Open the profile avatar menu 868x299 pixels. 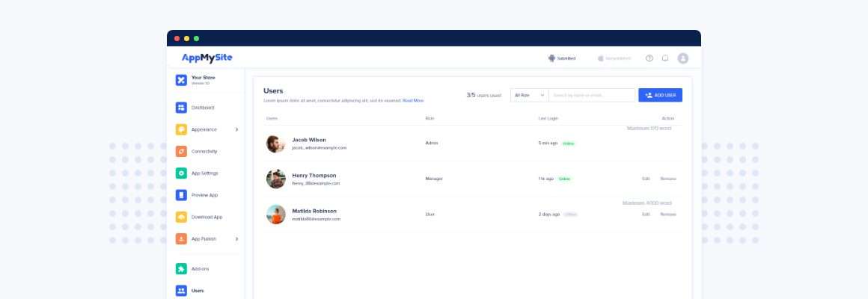click(683, 58)
